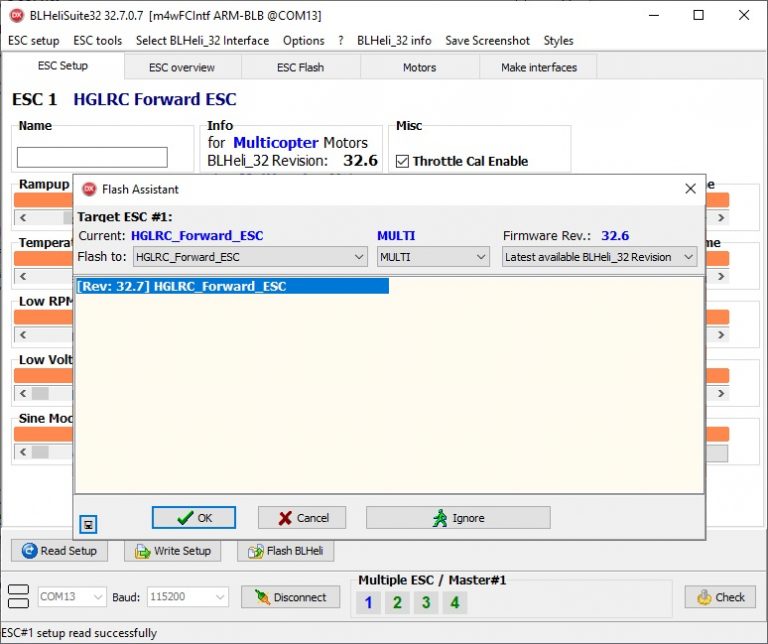Click Save Screenshot menu
Viewport: 768px width, 644px height.
click(487, 41)
